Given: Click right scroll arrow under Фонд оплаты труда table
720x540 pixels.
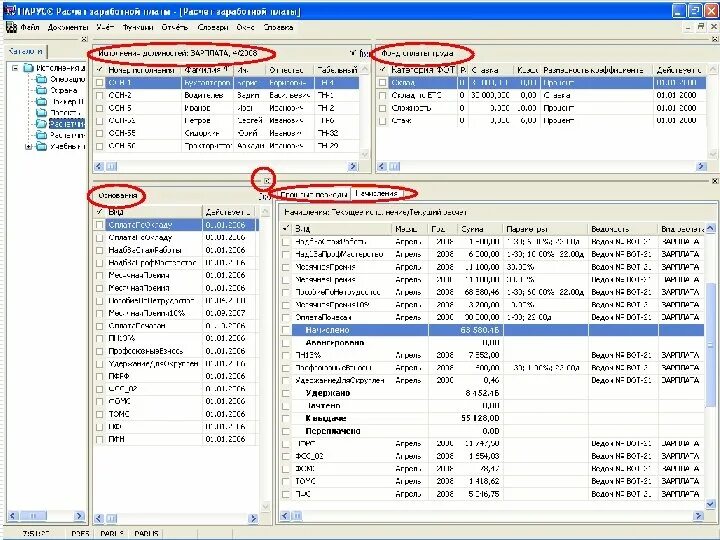Looking at the screenshot, I should [x=701, y=166].
